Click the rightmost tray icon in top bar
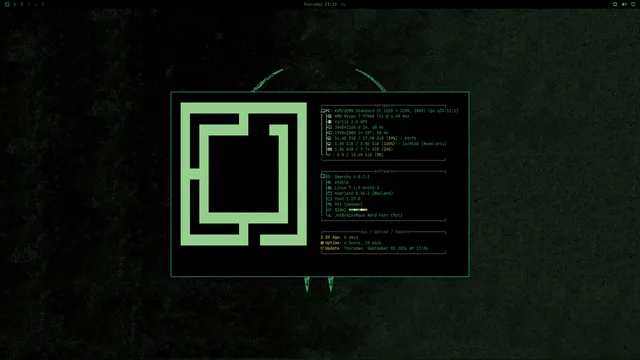 point(633,4)
